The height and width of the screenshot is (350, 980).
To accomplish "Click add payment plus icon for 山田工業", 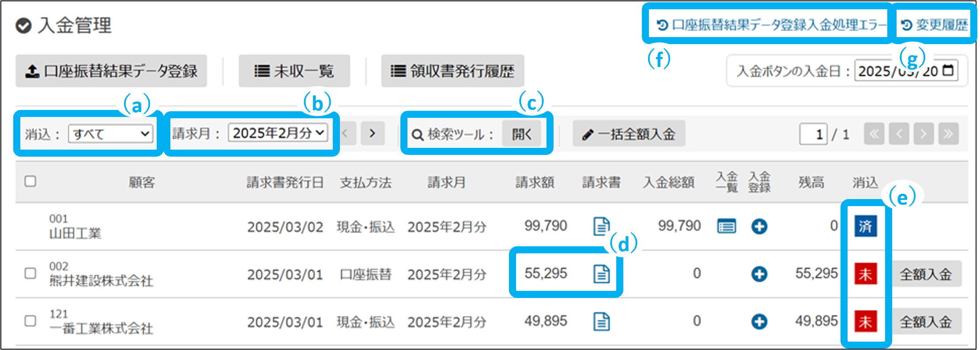I will pyautogui.click(x=759, y=227).
